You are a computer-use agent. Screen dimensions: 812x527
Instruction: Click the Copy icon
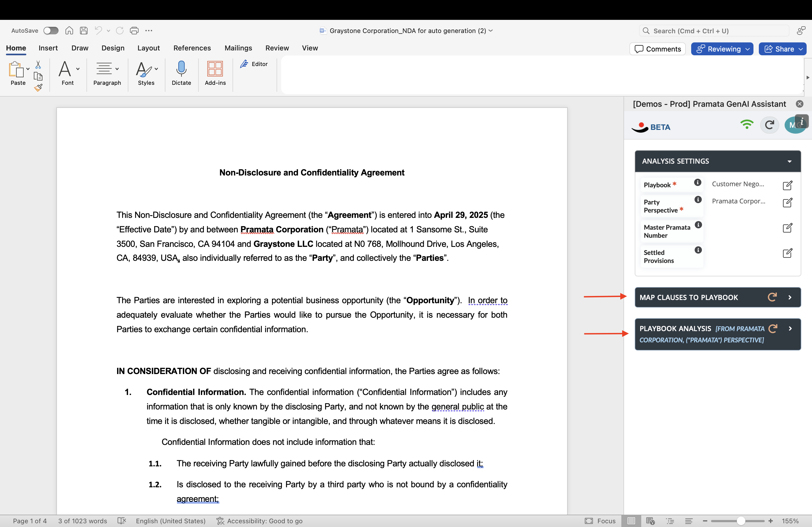[38, 76]
